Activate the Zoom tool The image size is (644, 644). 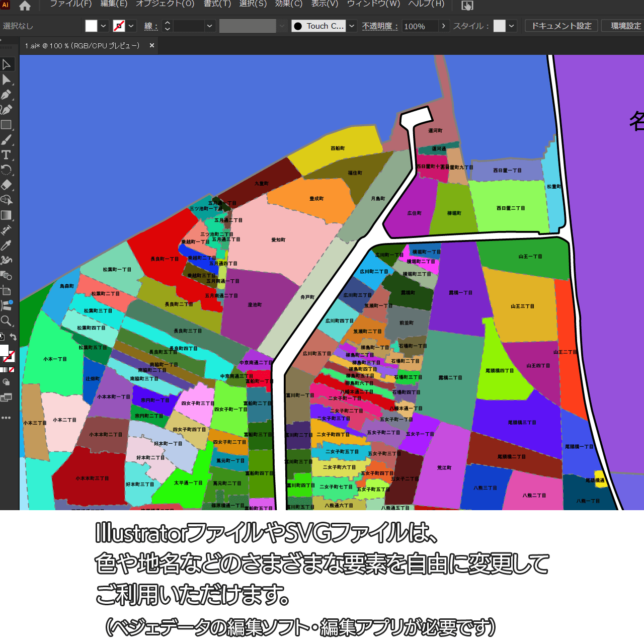(x=7, y=321)
